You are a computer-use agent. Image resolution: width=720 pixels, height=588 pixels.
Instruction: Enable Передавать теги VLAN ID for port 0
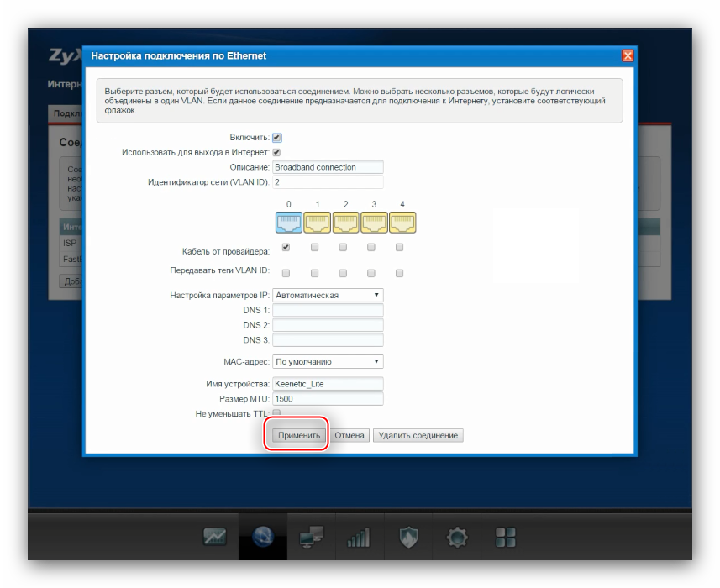pyautogui.click(x=286, y=273)
